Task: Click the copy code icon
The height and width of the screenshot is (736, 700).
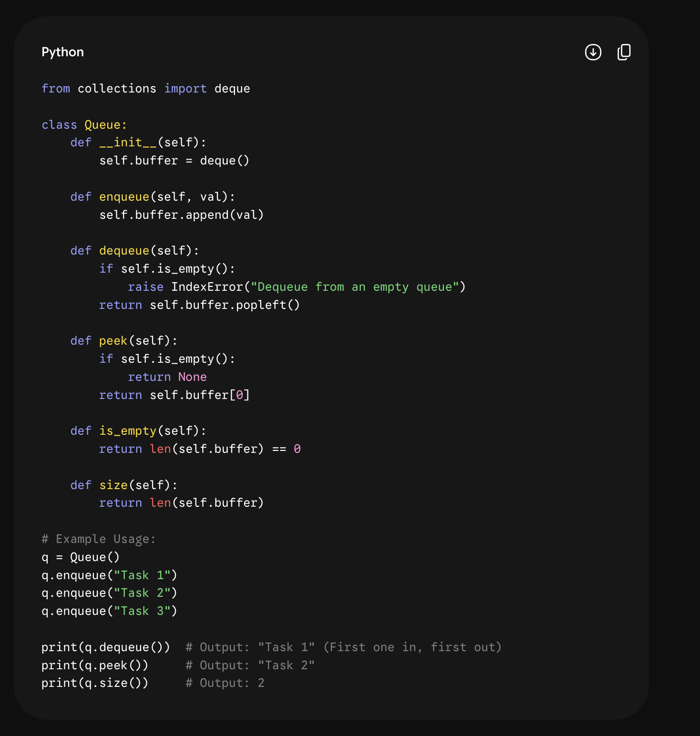Action: coord(624,52)
